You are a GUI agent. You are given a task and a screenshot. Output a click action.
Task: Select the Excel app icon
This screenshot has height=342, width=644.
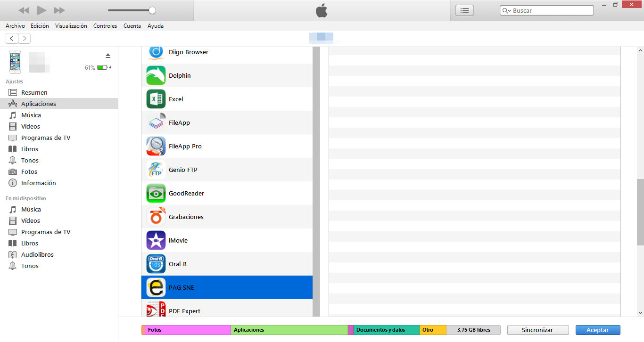click(156, 99)
